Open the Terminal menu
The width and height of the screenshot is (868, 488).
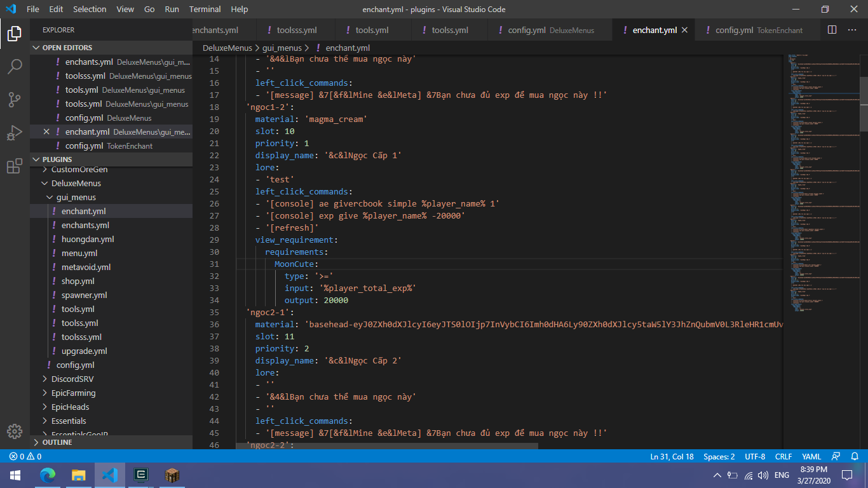(205, 9)
